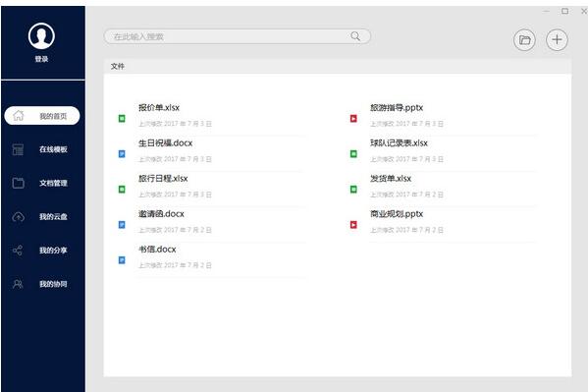Open file 生日祝福.docx
The width and height of the screenshot is (588, 392).
(165, 143)
